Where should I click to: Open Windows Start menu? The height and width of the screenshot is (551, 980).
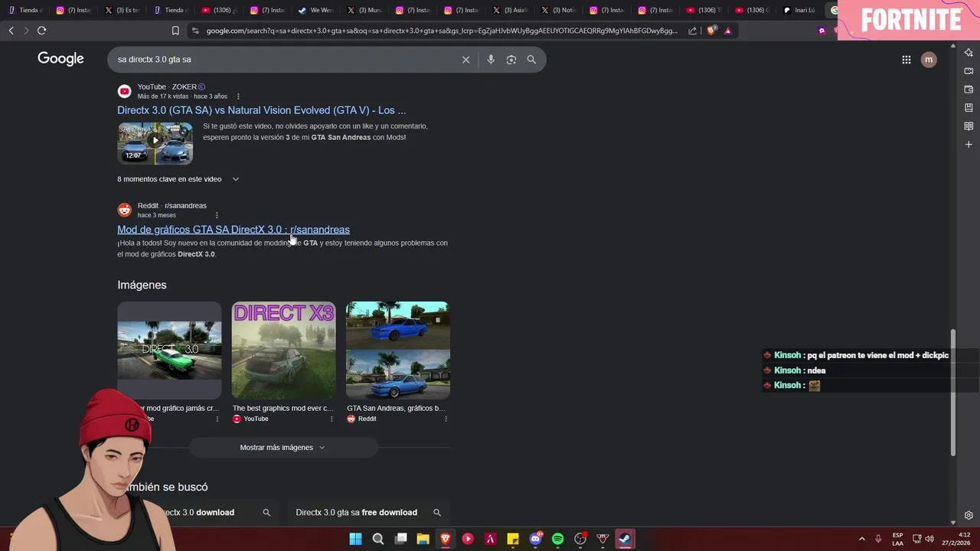click(x=355, y=539)
